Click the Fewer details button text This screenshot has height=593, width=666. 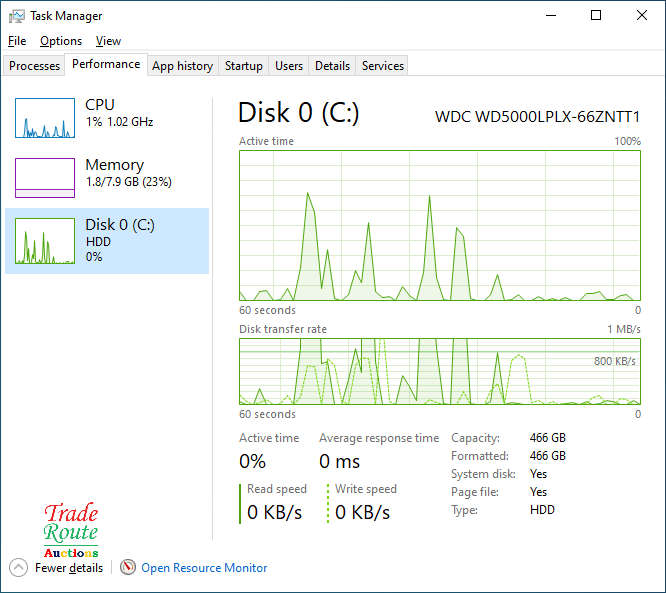(69, 568)
